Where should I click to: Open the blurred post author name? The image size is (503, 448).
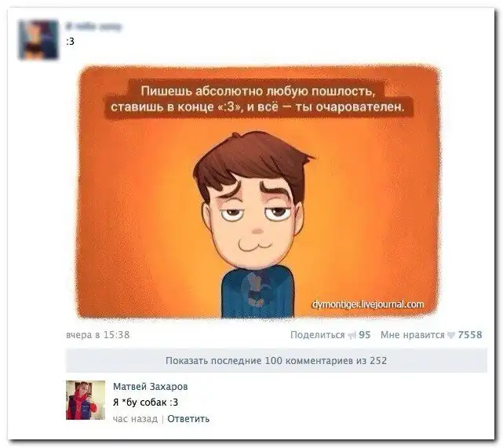[x=93, y=27]
